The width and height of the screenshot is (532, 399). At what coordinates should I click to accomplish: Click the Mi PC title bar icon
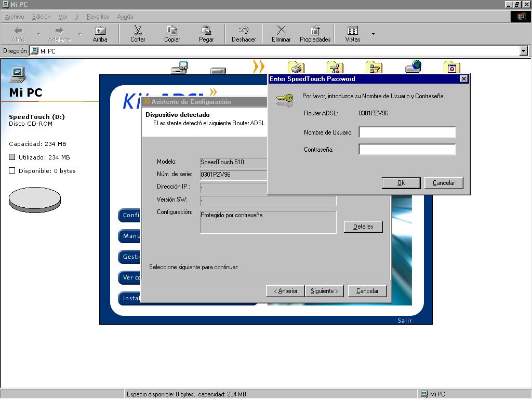coord(5,4)
